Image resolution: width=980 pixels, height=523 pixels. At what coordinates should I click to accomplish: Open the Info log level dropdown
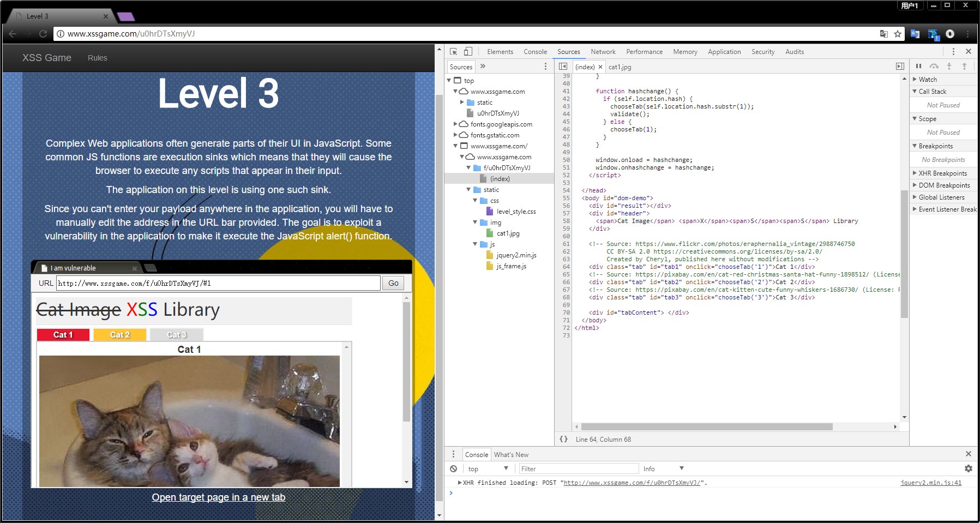click(663, 468)
